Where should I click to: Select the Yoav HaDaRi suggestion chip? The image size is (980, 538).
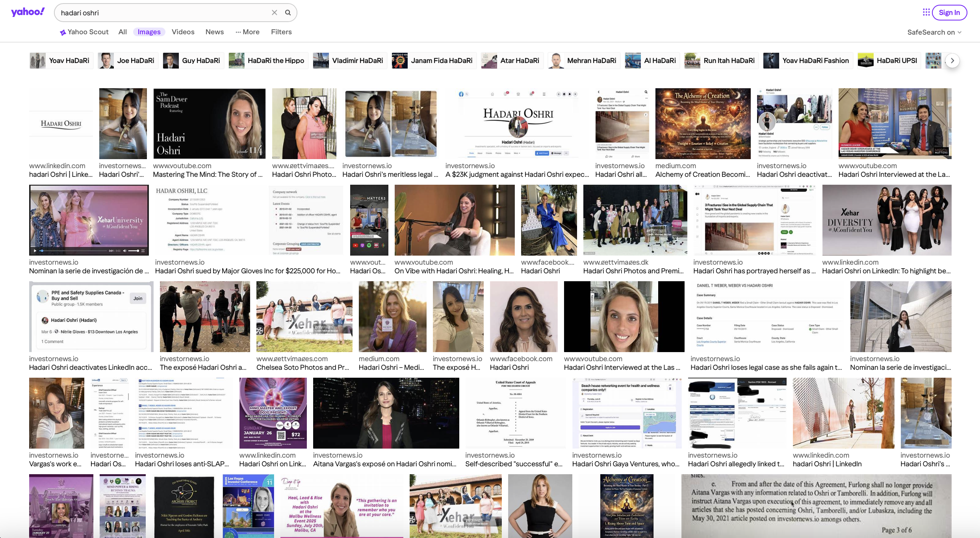[x=61, y=61]
